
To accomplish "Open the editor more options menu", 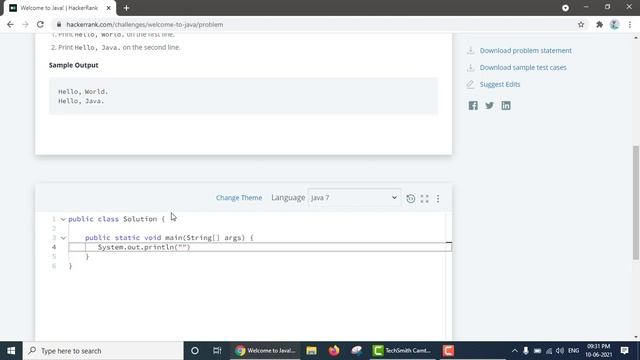I will [x=438, y=198].
